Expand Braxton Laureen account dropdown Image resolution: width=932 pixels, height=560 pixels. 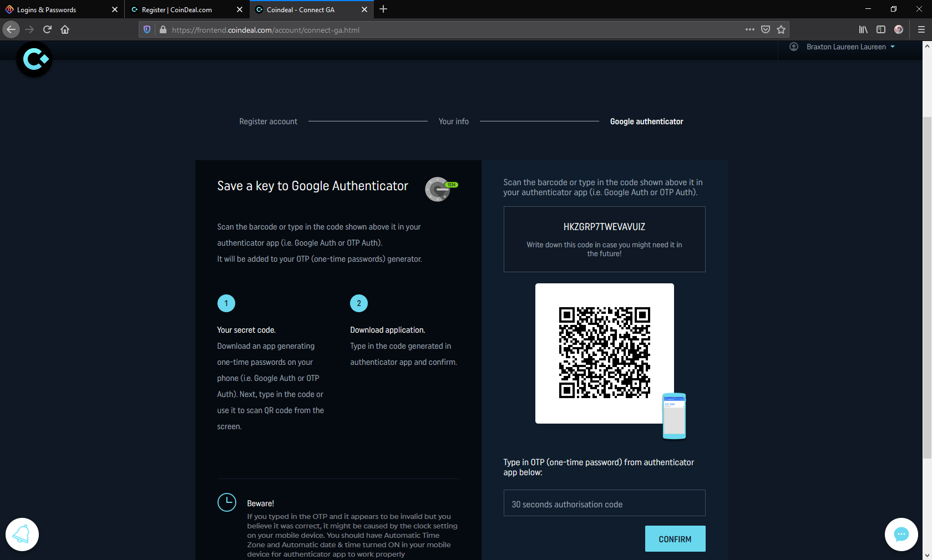click(850, 47)
